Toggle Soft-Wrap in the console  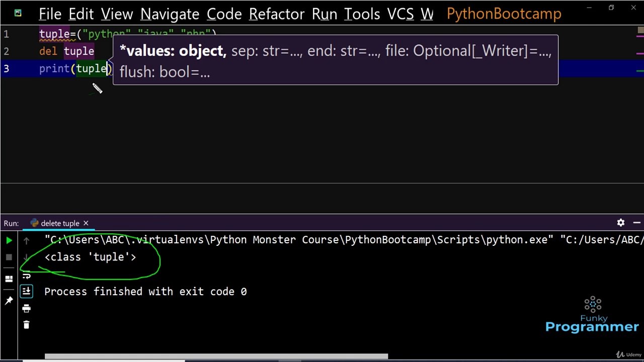[x=27, y=275]
